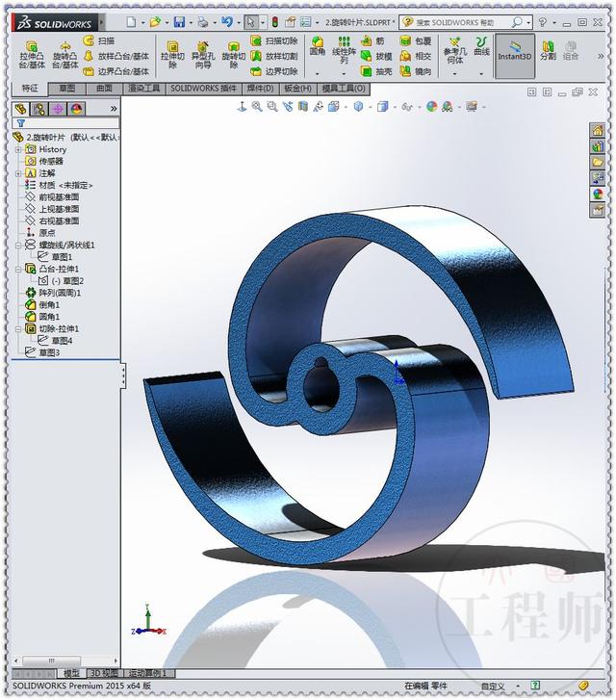Click the 相交 intersect tool
Screen dimensions: 616x700
(x=416, y=56)
